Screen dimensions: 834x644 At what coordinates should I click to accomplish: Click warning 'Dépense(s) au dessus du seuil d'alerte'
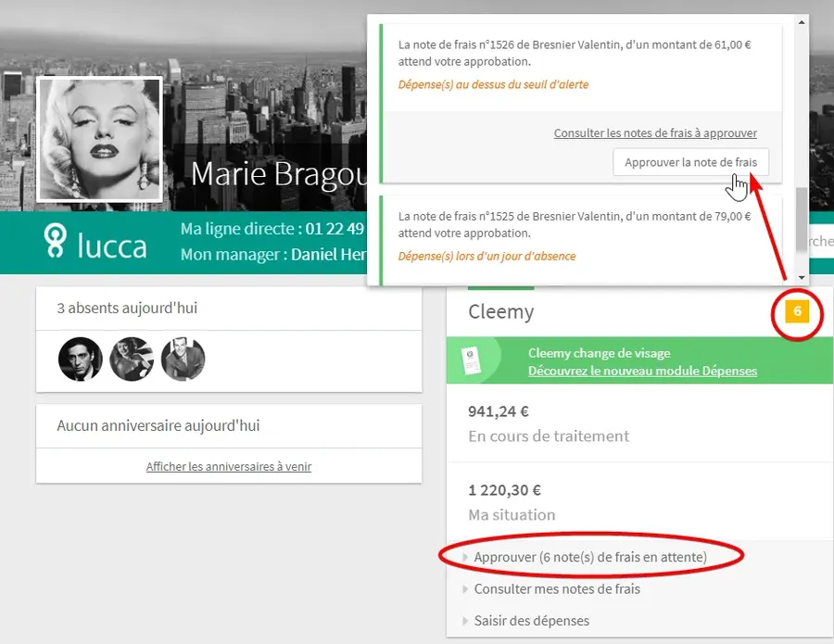point(493,84)
